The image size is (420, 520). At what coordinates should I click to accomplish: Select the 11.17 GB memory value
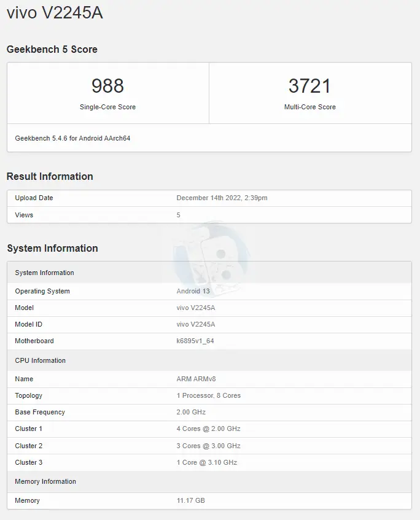pyautogui.click(x=191, y=500)
